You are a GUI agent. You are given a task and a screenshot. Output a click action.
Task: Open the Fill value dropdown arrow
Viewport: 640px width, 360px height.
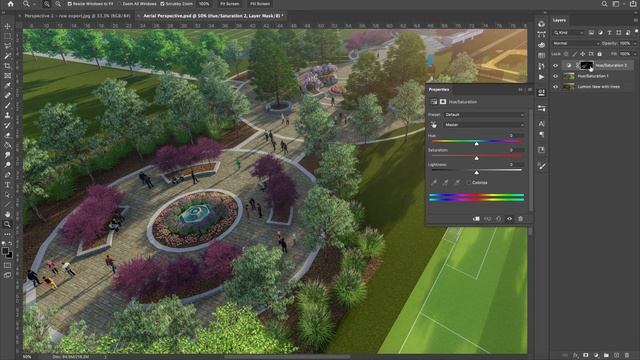tap(635, 54)
